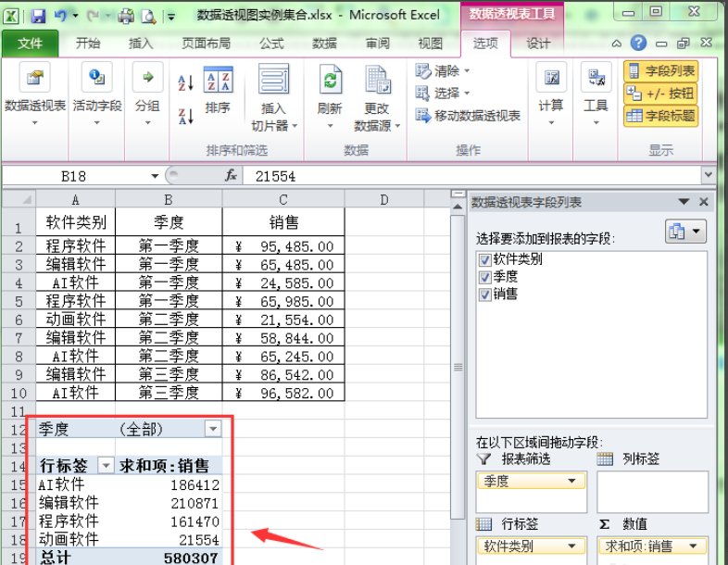Uncheck the 销售 field checkbox

[484, 295]
